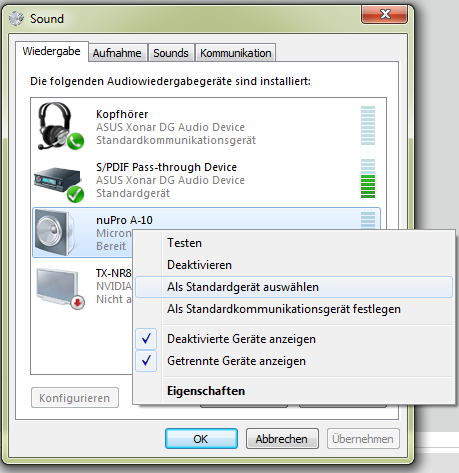Select Deaktivieren in the context menu
Image resolution: width=459 pixels, height=473 pixels.
[x=294, y=265]
